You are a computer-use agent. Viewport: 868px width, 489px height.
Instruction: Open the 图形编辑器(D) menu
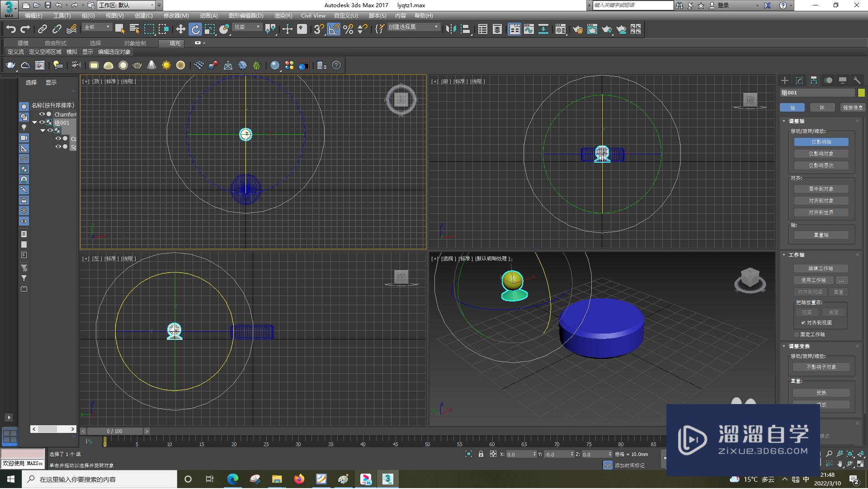(246, 16)
